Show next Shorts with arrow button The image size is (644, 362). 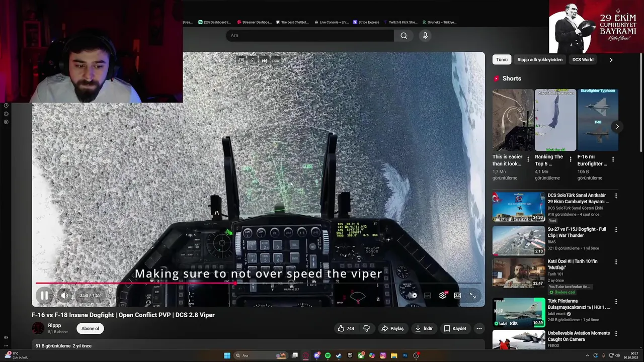pyautogui.click(x=617, y=127)
